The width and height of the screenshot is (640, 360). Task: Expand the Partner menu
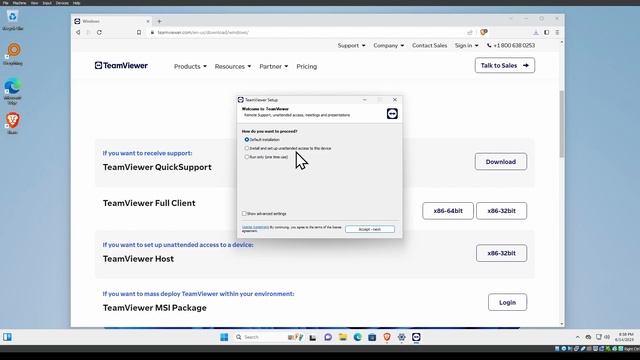click(x=273, y=66)
